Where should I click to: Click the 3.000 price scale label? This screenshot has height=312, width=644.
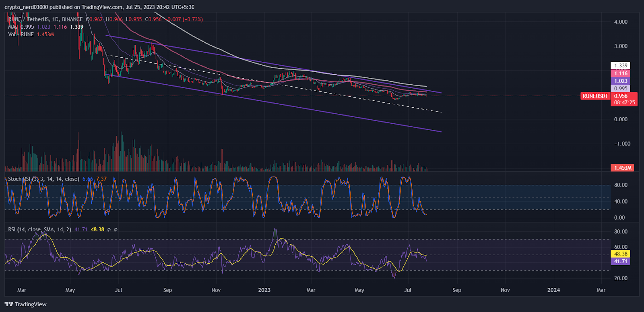point(621,46)
